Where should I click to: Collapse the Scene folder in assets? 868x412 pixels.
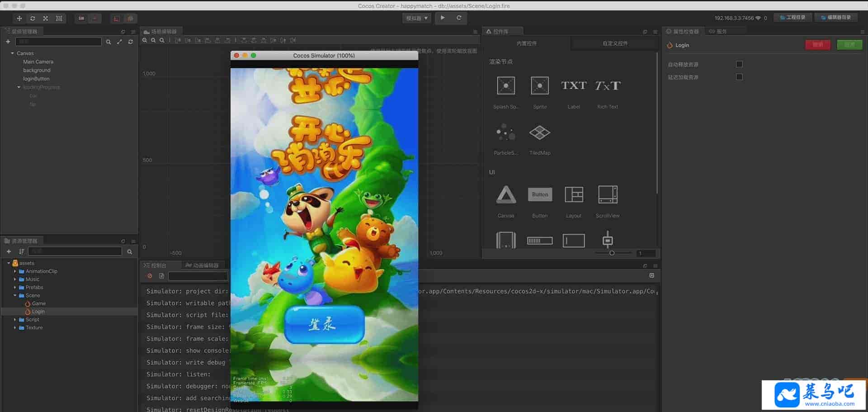click(15, 295)
